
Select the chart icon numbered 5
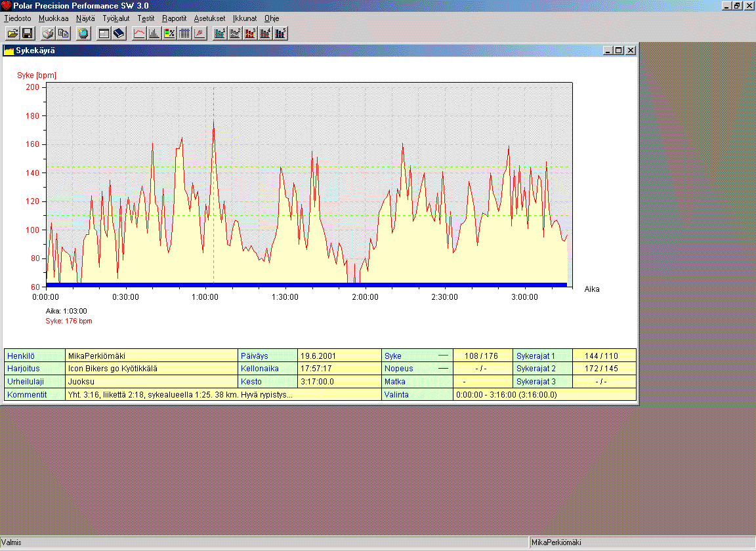pos(281,33)
